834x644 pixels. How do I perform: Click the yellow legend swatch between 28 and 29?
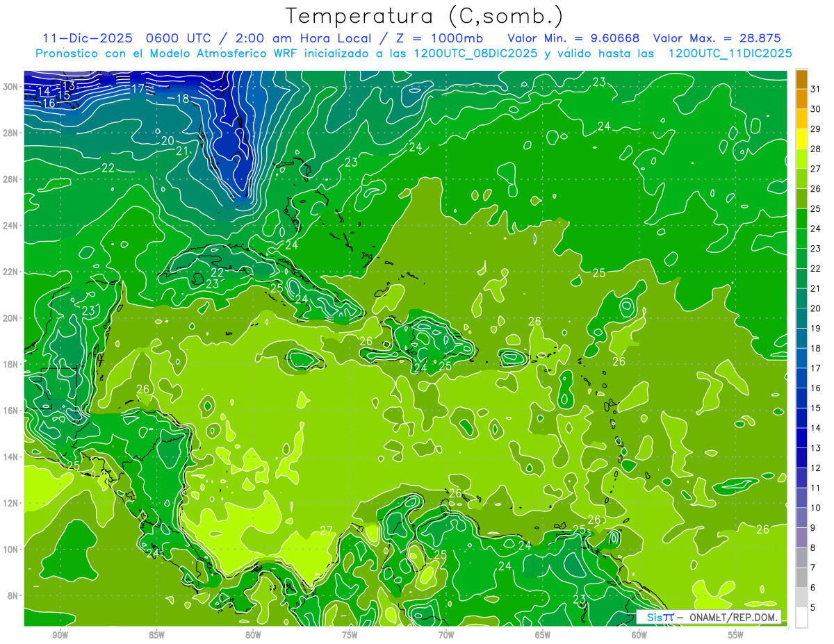click(x=801, y=139)
